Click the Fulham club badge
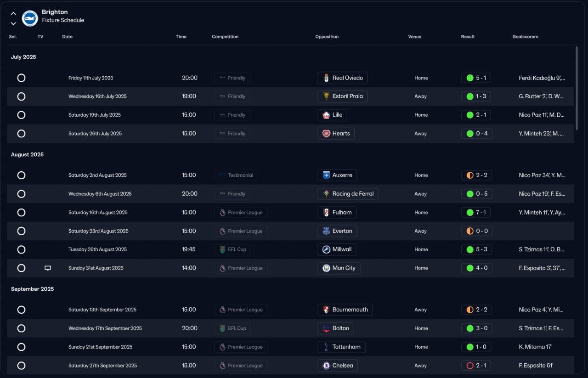Screen dimensions: 588x378 pyautogui.click(x=326, y=213)
